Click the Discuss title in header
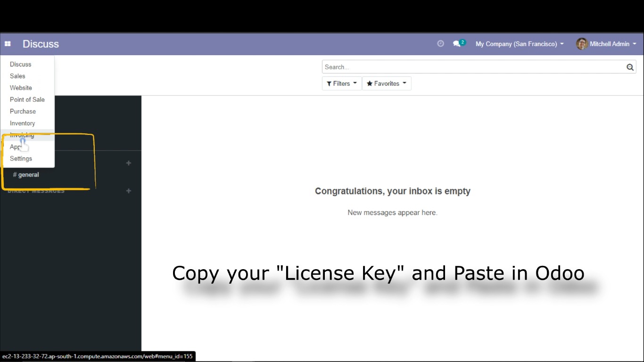 coord(41,44)
